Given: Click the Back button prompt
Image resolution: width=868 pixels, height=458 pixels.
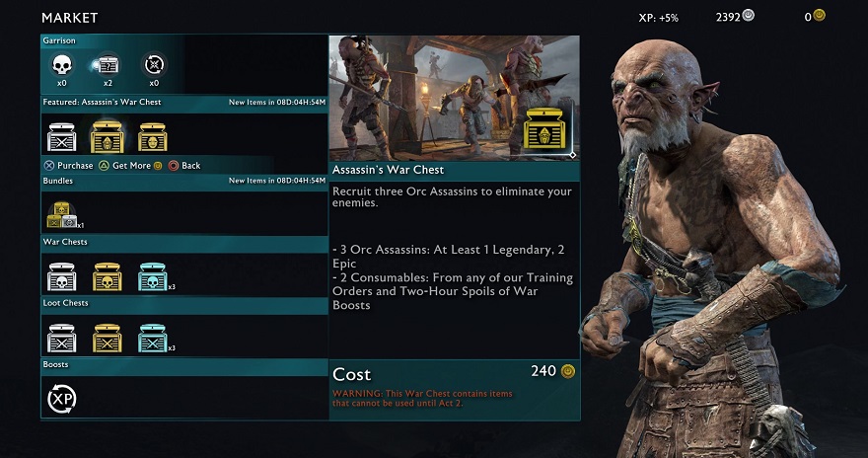Looking at the screenshot, I should (184, 166).
